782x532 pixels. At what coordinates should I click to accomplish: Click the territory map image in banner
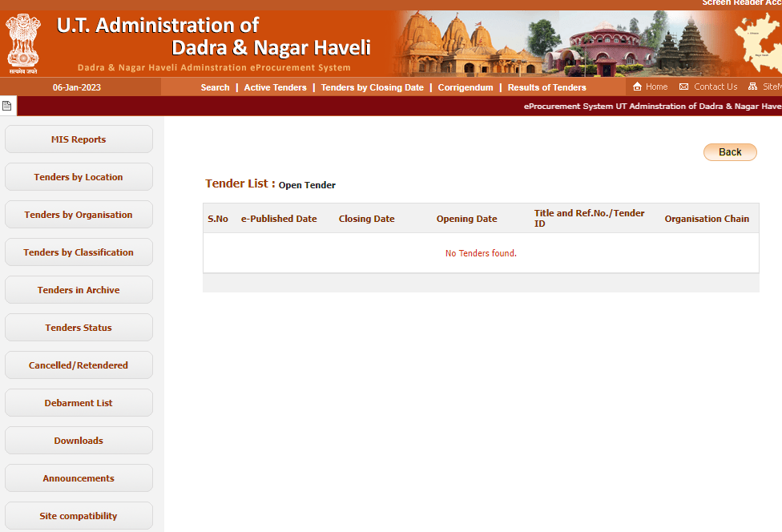click(x=758, y=43)
